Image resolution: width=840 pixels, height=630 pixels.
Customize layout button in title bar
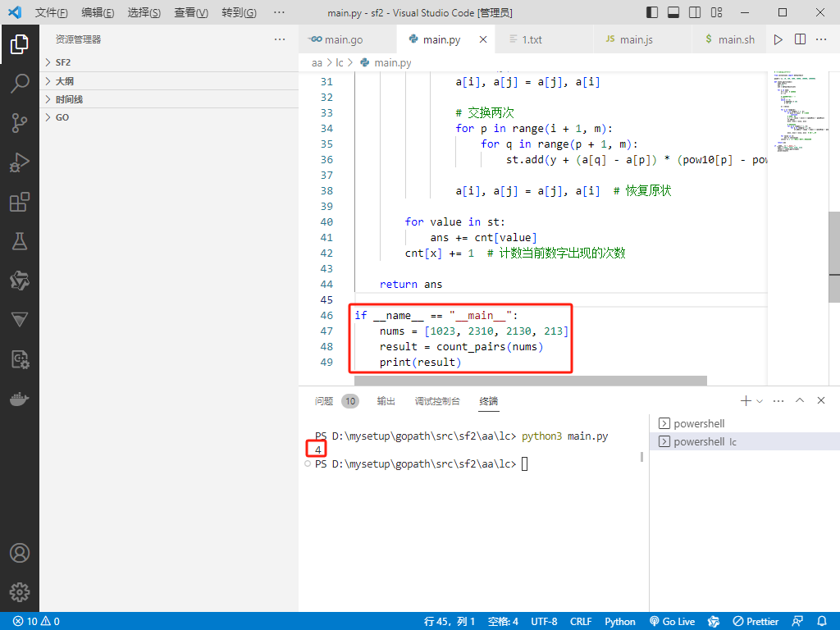tap(716, 12)
